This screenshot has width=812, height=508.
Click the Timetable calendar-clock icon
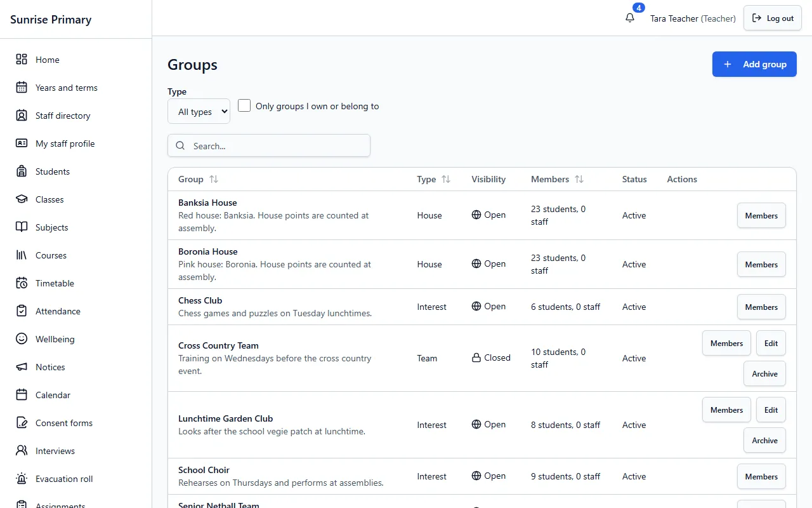(x=22, y=283)
